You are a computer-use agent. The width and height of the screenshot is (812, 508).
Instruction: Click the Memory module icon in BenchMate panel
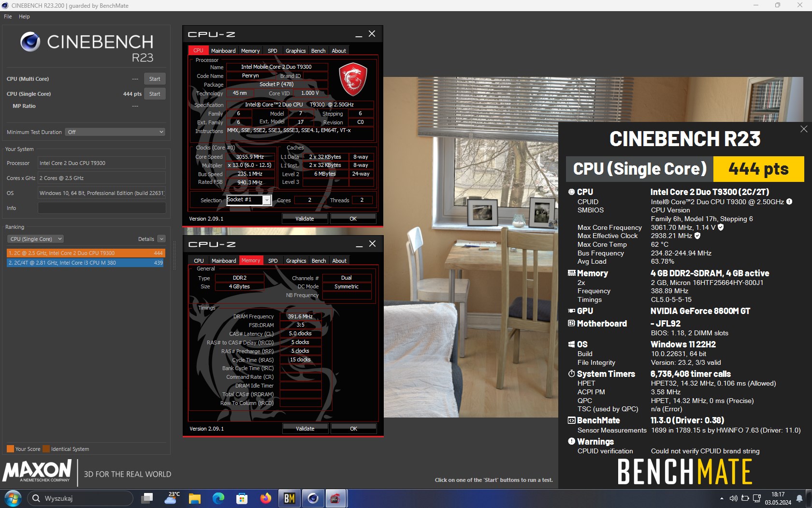click(x=571, y=273)
